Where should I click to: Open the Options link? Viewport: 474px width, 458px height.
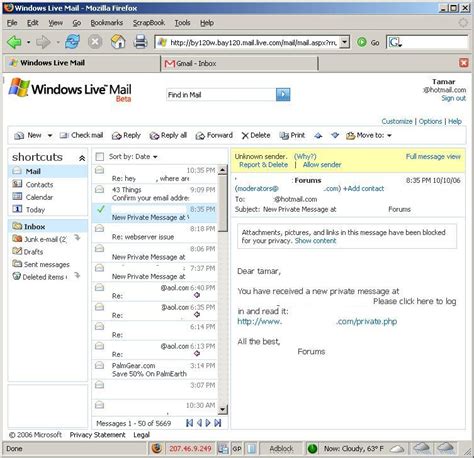coord(430,121)
